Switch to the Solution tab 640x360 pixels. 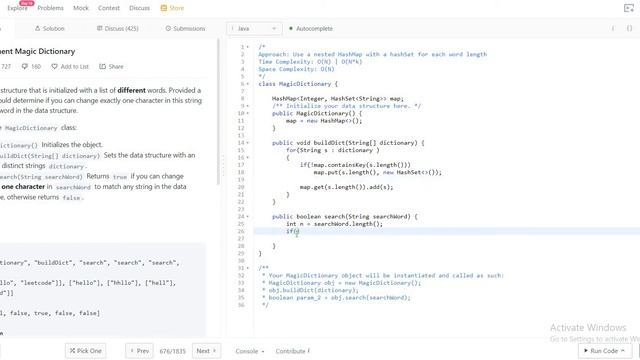click(50, 29)
